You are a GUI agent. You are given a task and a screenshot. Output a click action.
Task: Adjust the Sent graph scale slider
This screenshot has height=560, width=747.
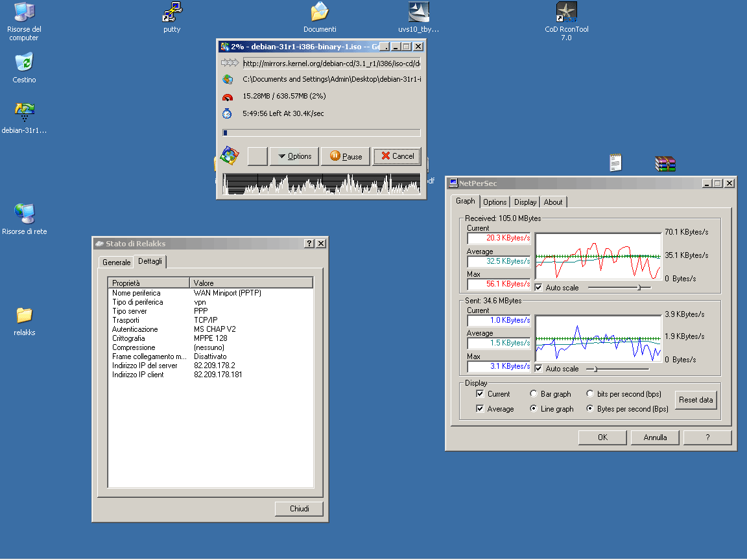tap(595, 369)
